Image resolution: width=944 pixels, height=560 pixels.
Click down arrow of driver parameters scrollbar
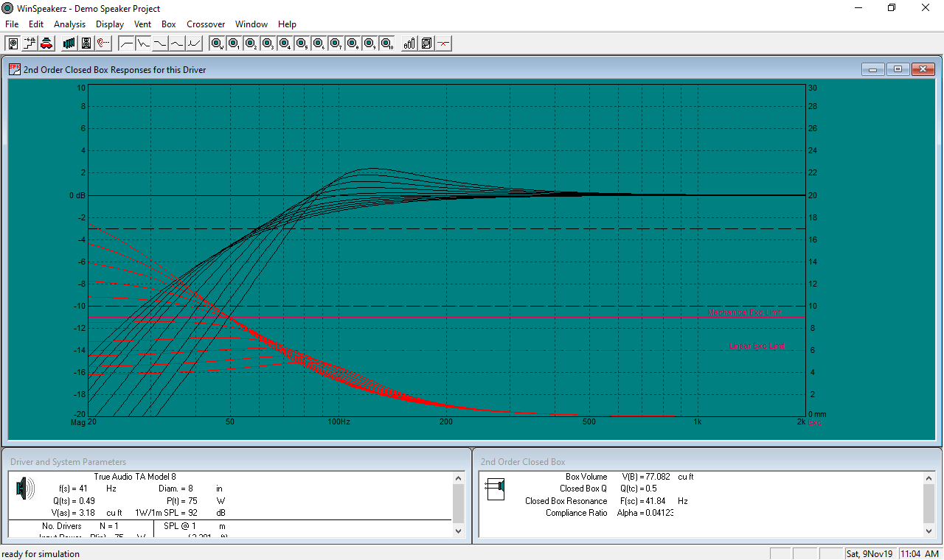point(458,531)
